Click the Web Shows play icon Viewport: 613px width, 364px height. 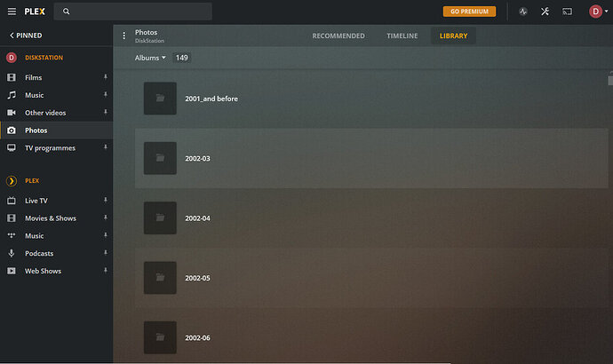[12, 271]
